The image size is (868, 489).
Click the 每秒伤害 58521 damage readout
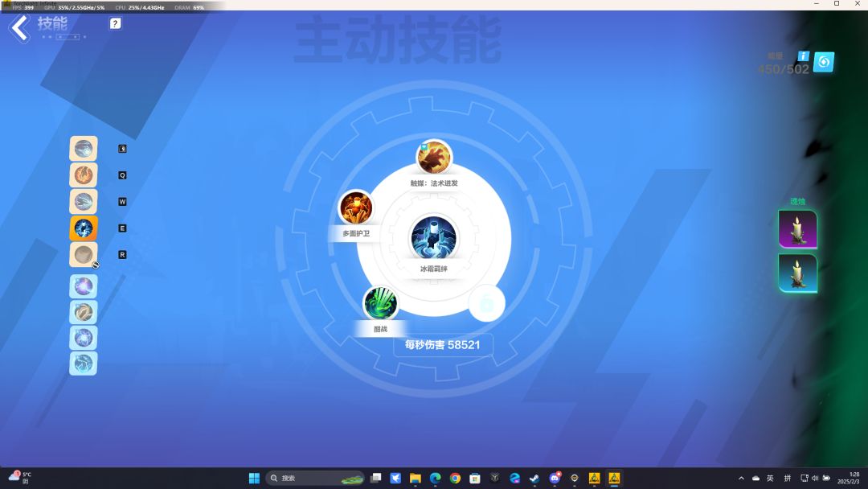(x=442, y=345)
